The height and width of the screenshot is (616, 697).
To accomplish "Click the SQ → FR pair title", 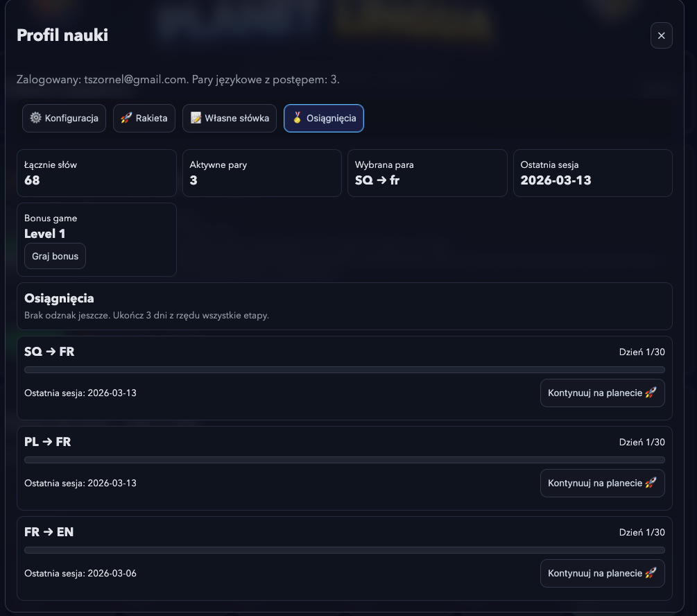I will [49, 352].
